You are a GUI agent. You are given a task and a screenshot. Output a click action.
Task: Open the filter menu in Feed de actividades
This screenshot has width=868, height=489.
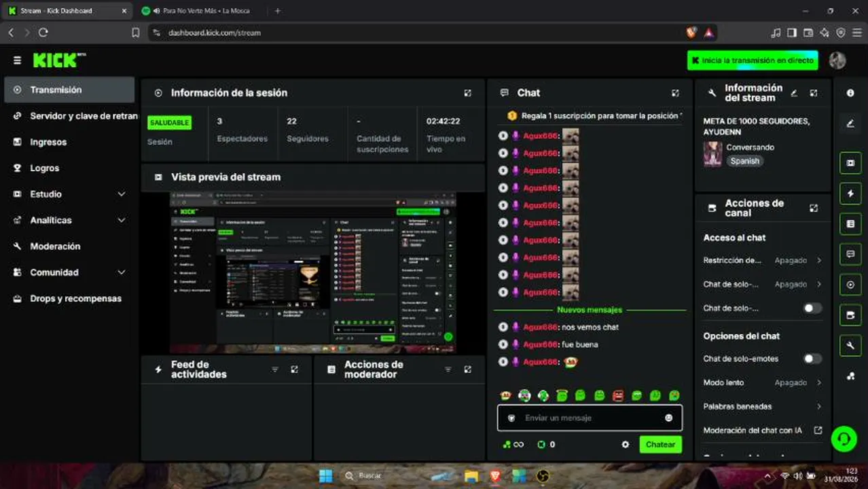275,369
